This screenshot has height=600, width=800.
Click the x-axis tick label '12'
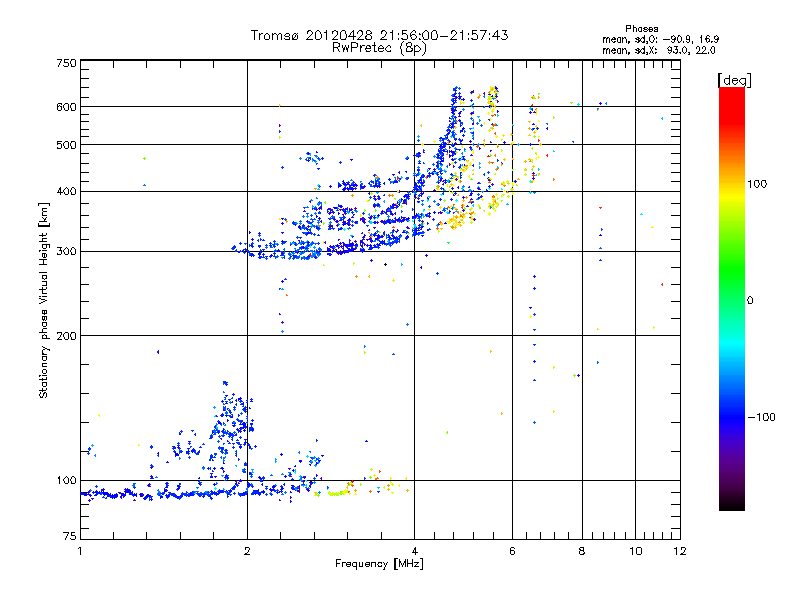pyautogui.click(x=680, y=551)
